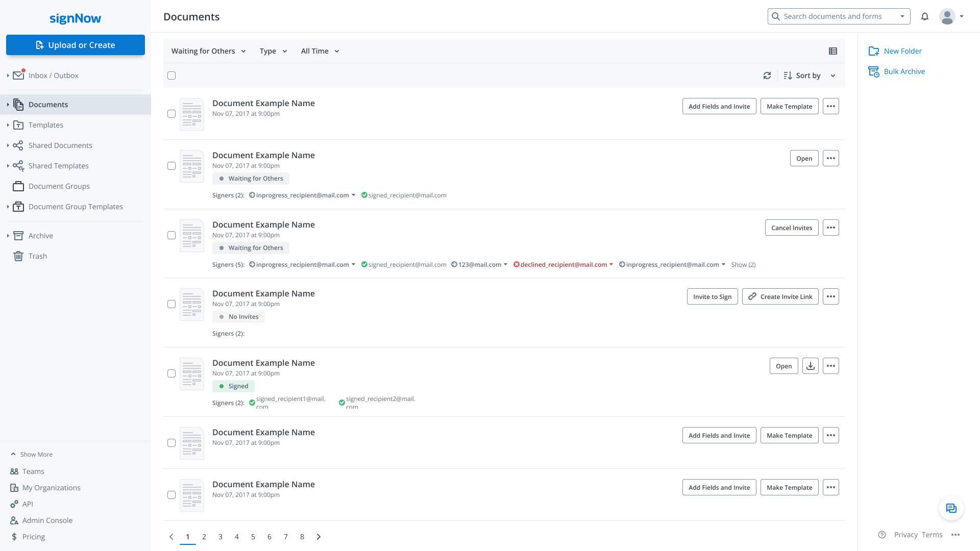This screenshot has height=551, width=980.
Task: Open more options beside Cancel Invites
Action: (830, 228)
